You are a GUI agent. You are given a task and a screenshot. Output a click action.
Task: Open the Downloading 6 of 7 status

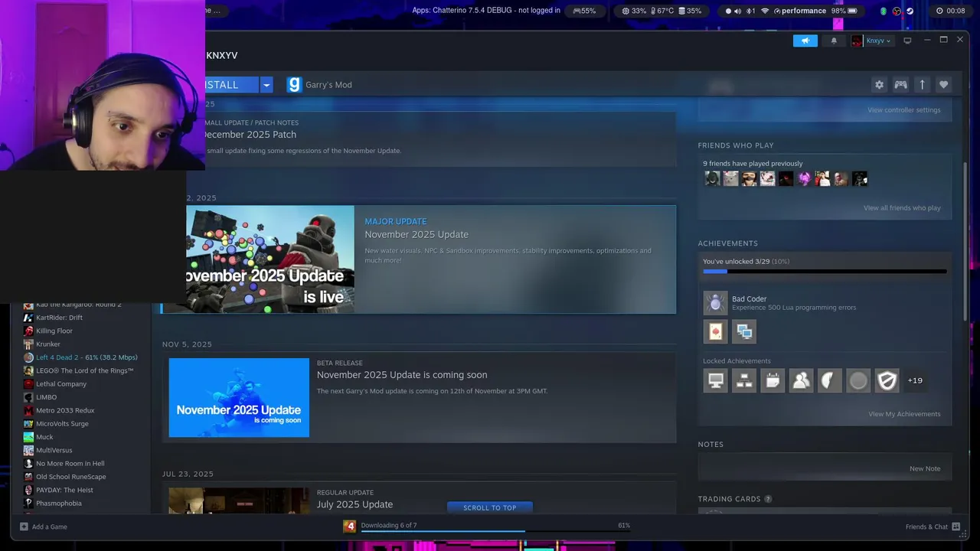point(389,525)
